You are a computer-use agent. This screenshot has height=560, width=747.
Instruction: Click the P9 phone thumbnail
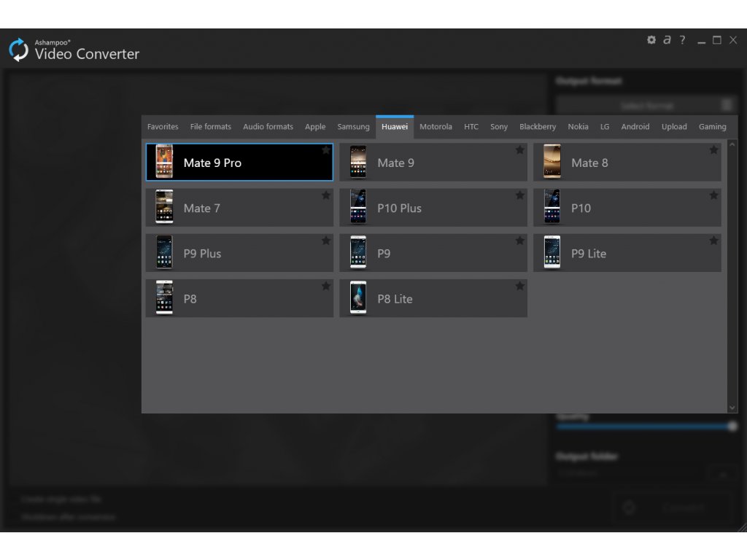[358, 252]
